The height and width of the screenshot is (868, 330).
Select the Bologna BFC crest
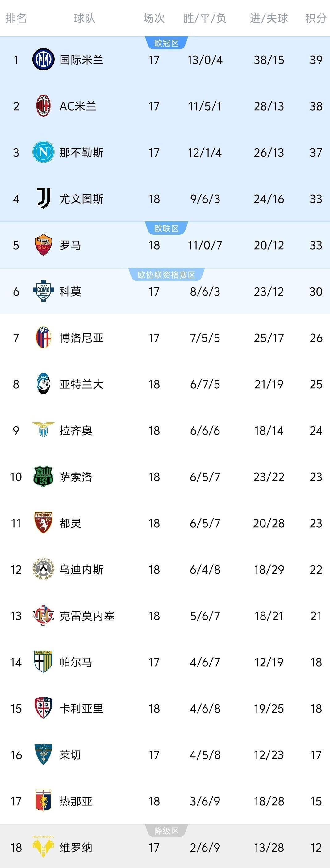[43, 337]
